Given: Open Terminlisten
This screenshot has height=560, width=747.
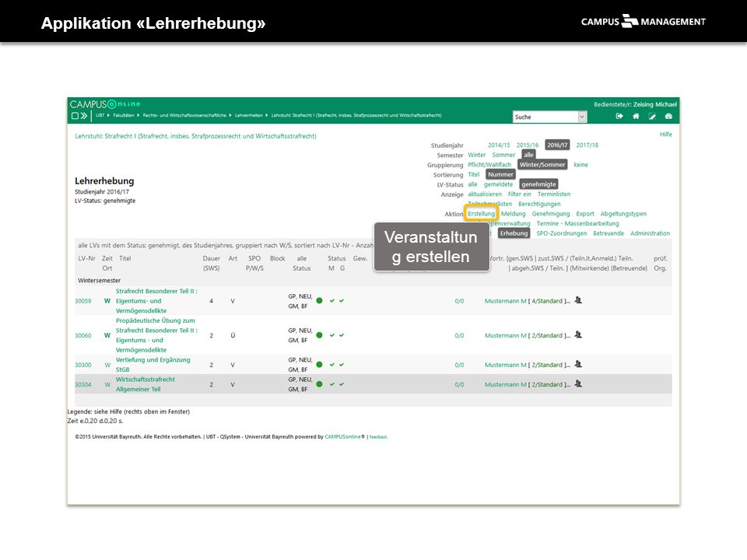Looking at the screenshot, I should (x=554, y=194).
